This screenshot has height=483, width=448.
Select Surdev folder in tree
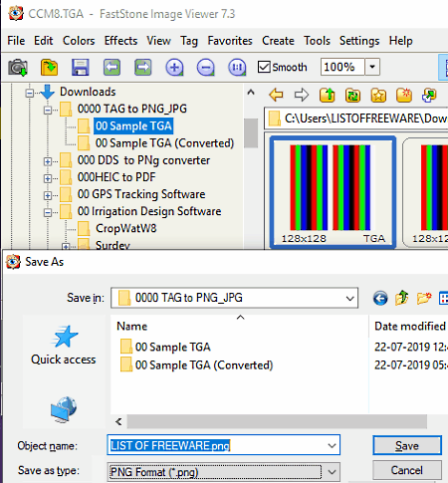(x=112, y=245)
